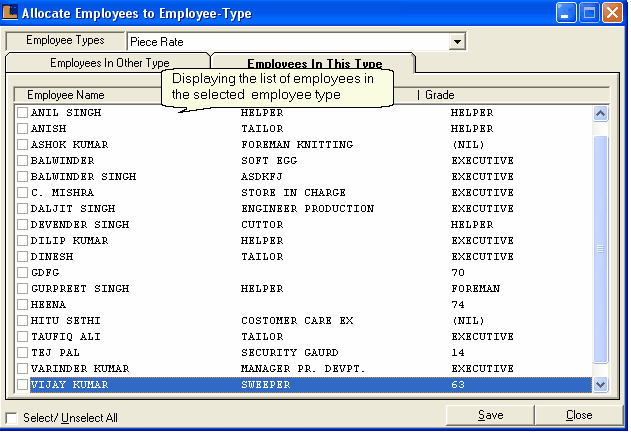The width and height of the screenshot is (631, 434).
Task: Check the box for DINESH
Action: [x=23, y=256]
